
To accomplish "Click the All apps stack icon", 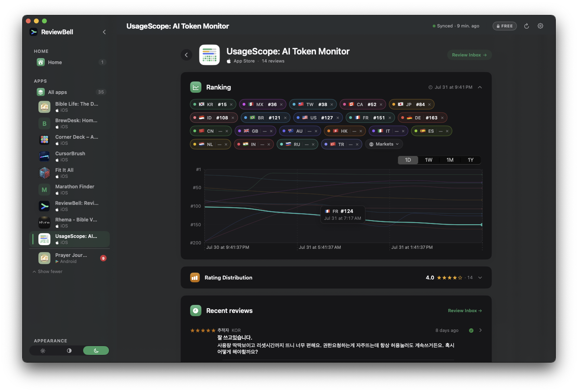I will tap(41, 92).
